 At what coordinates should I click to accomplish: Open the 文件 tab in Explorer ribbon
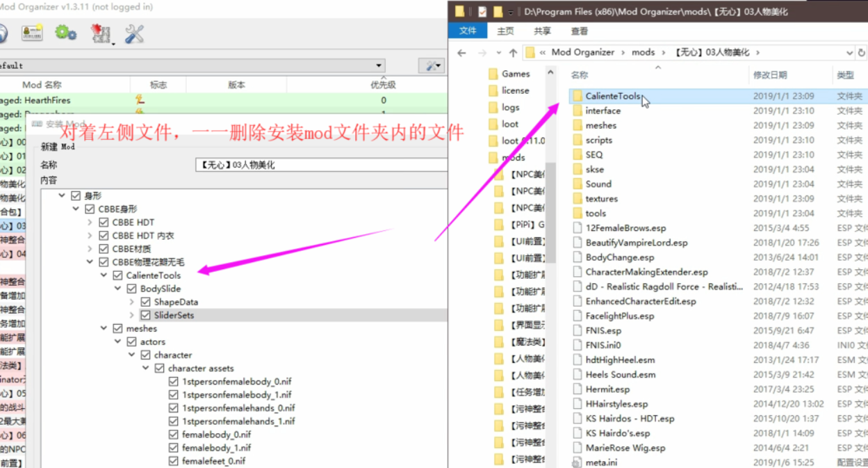pos(468,31)
